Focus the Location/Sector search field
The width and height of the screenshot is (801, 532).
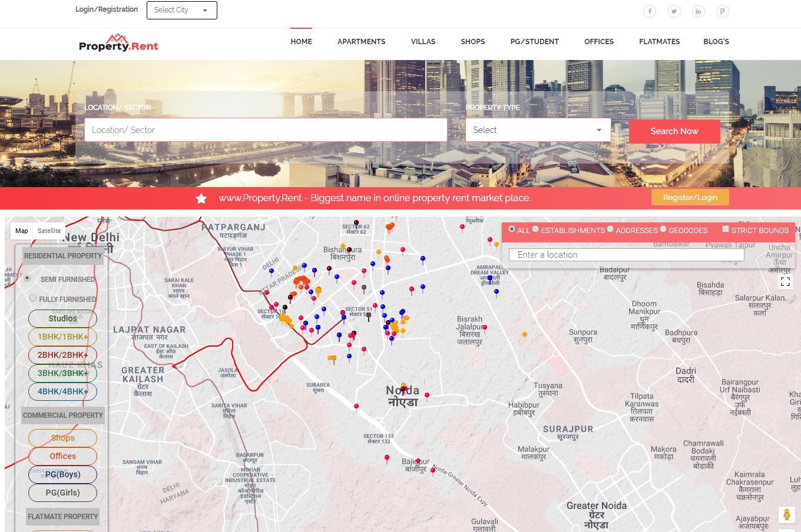coord(266,130)
